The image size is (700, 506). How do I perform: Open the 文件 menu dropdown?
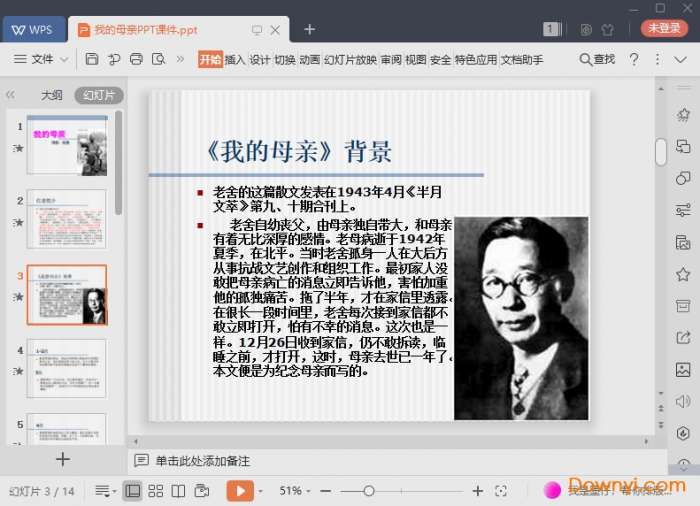pyautogui.click(x=41, y=60)
